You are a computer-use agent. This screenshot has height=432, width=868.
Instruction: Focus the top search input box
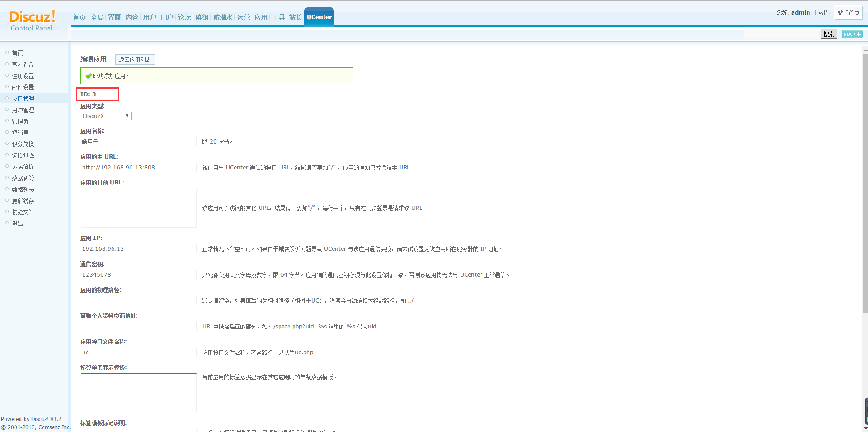coord(781,34)
